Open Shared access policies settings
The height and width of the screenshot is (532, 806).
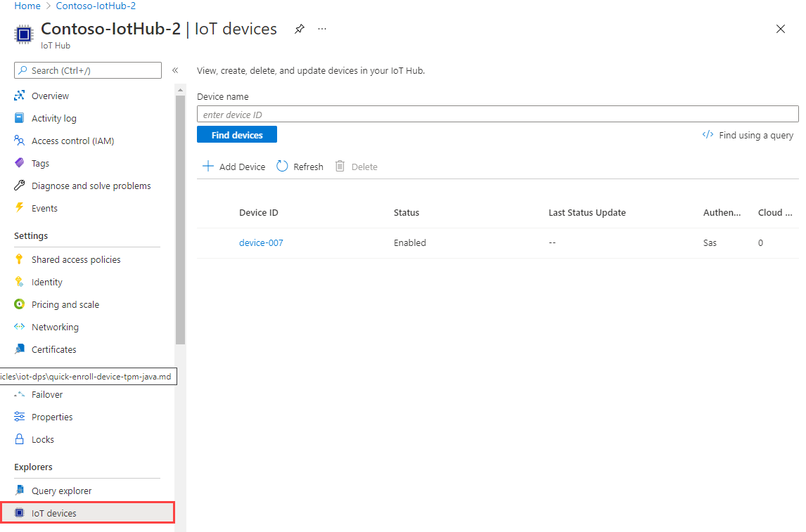(76, 259)
